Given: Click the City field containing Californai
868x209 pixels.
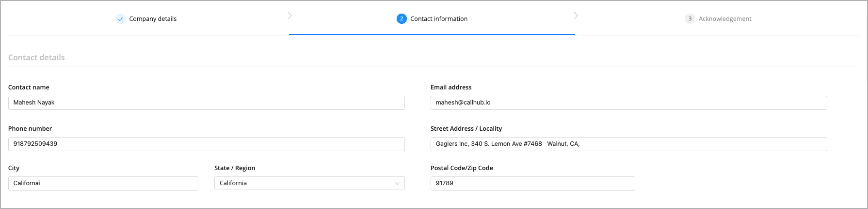Looking at the screenshot, I should tap(103, 183).
